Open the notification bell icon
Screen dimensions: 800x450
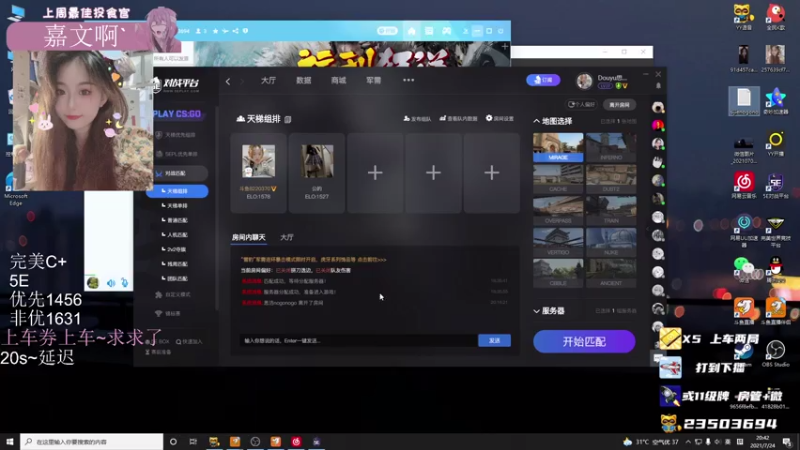[x=658, y=85]
